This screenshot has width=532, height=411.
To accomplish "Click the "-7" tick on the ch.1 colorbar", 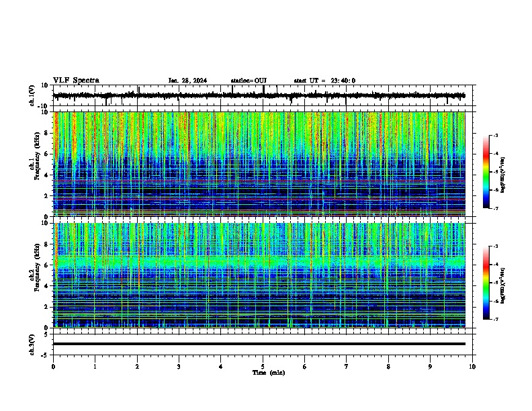I will pyautogui.click(x=495, y=208).
